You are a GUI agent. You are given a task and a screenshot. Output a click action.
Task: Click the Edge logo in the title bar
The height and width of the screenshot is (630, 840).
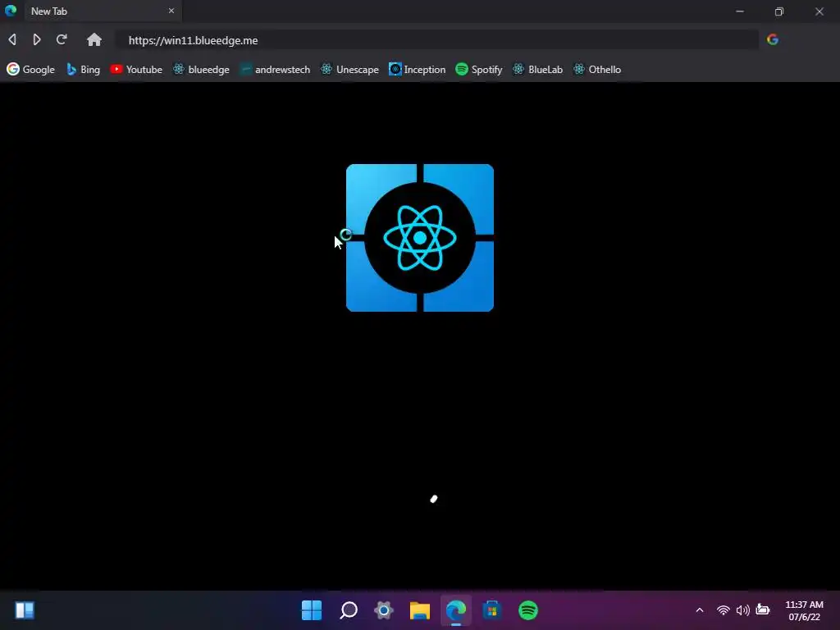coord(11,11)
